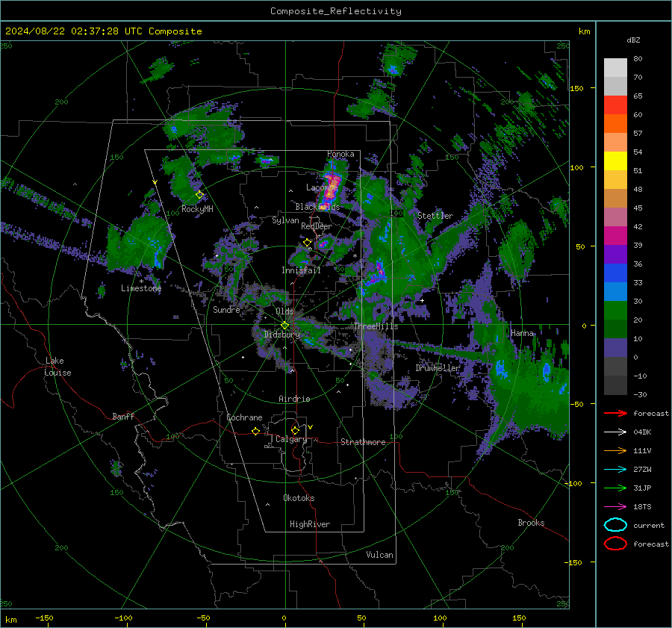The height and width of the screenshot is (628, 672).
Task: Click the Limestone label
Action: (141, 288)
